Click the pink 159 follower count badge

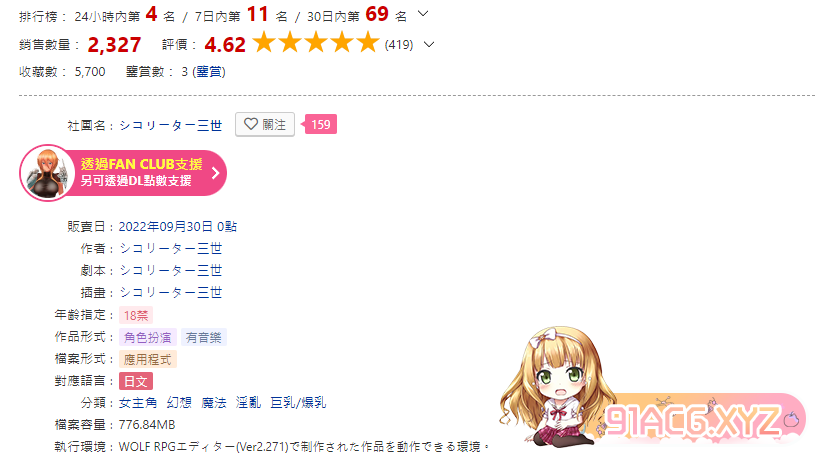tap(320, 124)
